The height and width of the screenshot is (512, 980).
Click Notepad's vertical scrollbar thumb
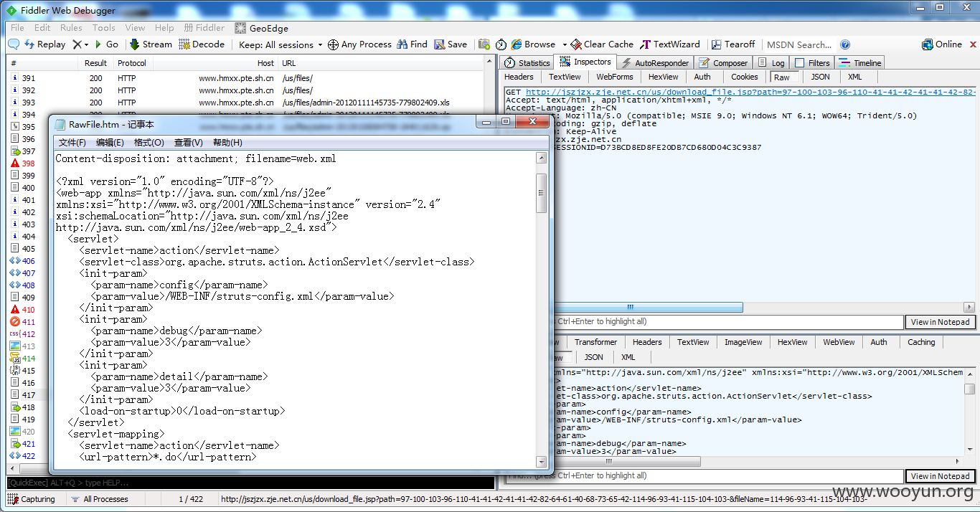tap(542, 193)
